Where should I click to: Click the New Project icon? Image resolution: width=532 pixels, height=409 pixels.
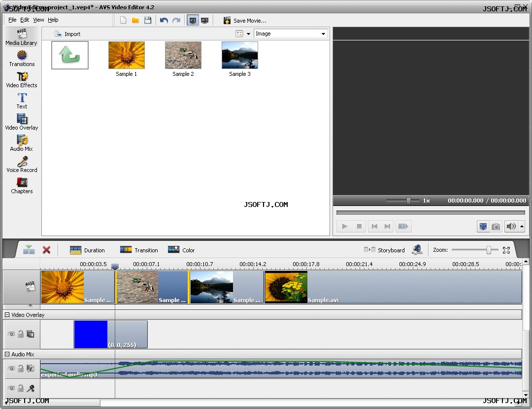[123, 20]
